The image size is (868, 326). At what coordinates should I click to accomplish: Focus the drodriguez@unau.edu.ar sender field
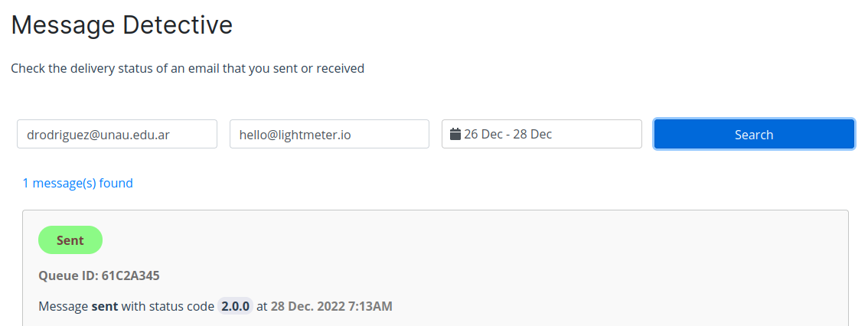pos(117,134)
